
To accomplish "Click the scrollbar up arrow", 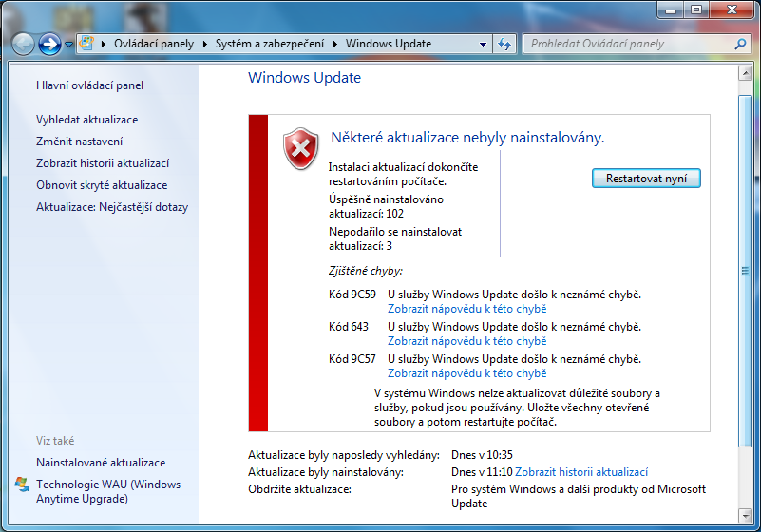I will 745,74.
